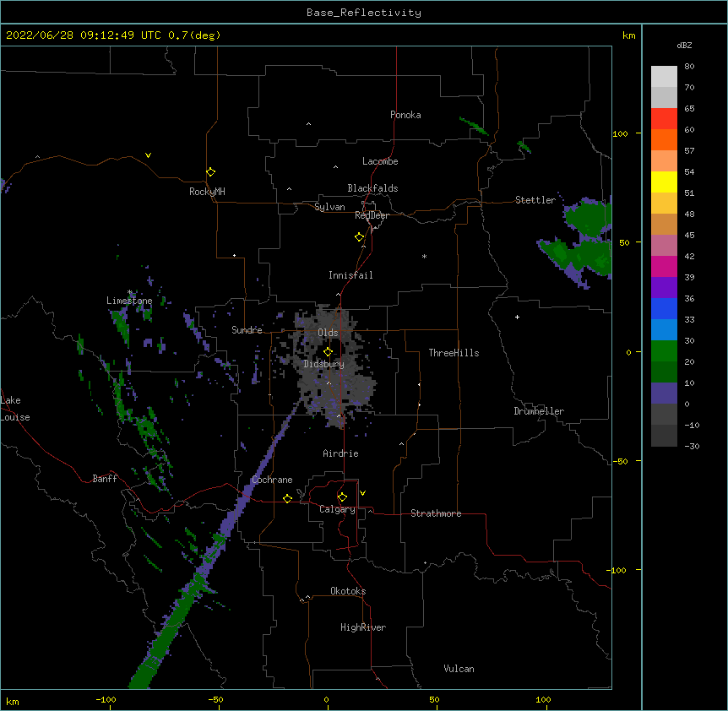
Task: Pick the purple 39-36 dBZ legend swatch
Action: coord(664,288)
